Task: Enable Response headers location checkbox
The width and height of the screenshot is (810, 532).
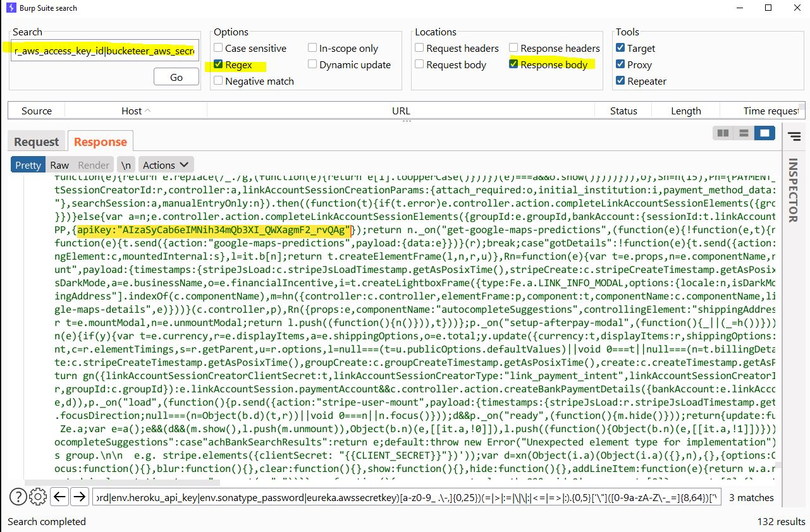Action: pos(513,48)
